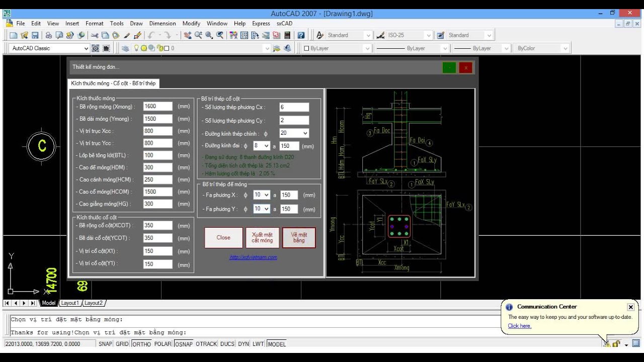Open the Dimension menu
Screen dimensions: 644x362
(x=163, y=23)
